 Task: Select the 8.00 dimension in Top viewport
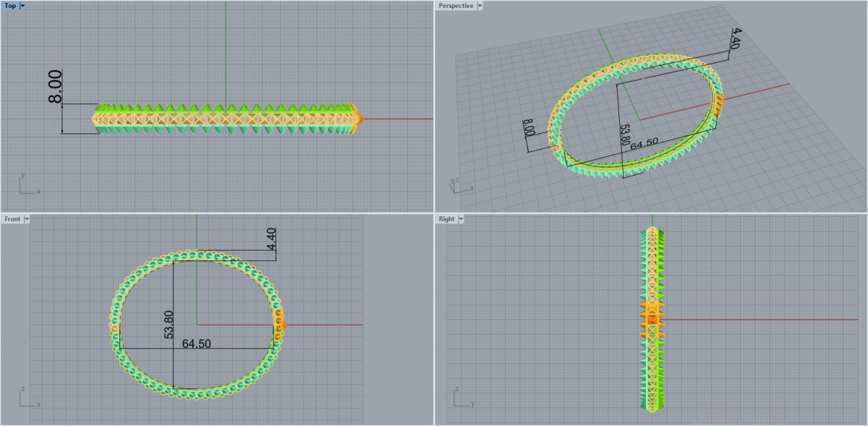click(56, 87)
